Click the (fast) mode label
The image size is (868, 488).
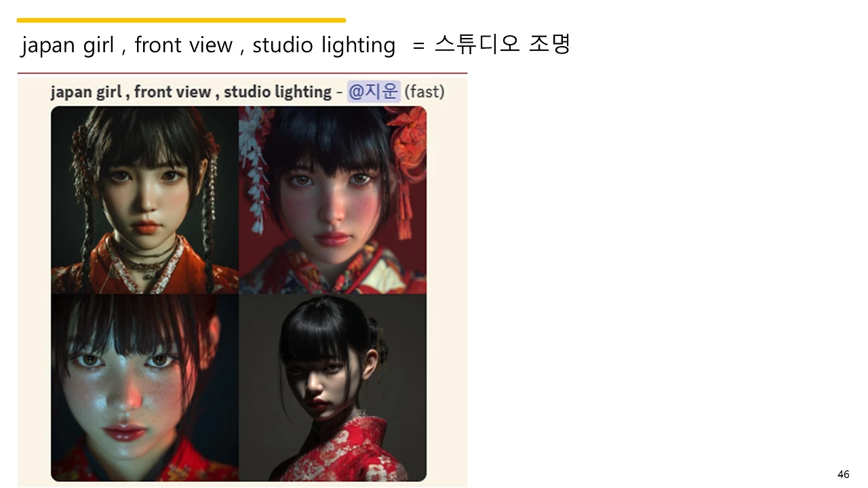pyautogui.click(x=425, y=91)
